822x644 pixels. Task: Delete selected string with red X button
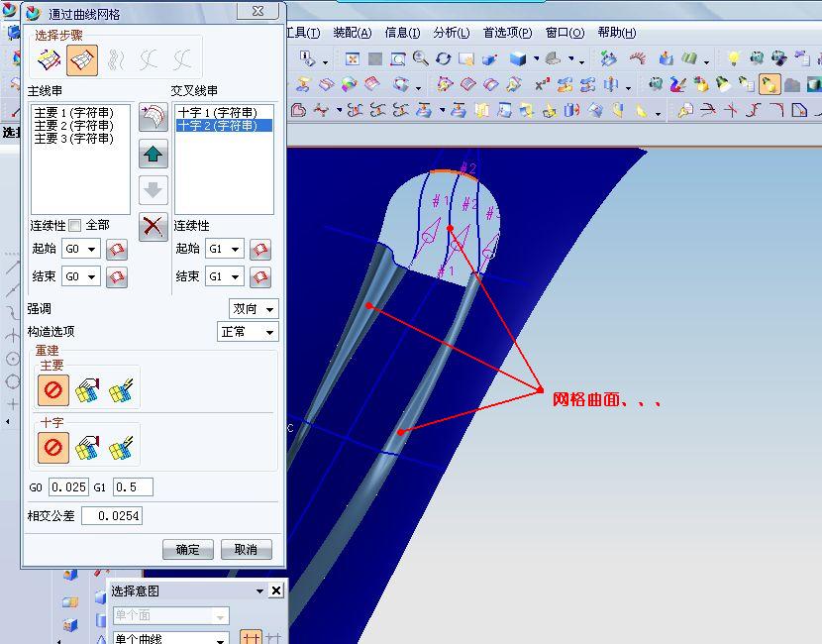(154, 227)
